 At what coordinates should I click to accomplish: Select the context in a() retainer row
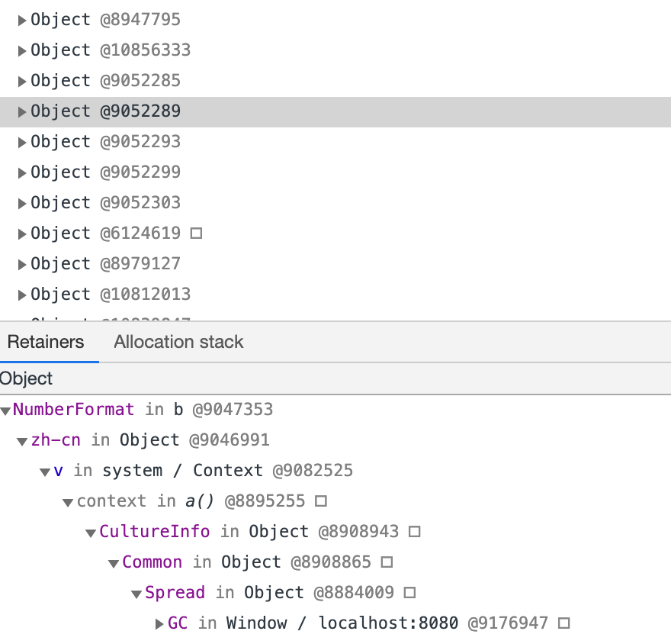tap(113, 501)
